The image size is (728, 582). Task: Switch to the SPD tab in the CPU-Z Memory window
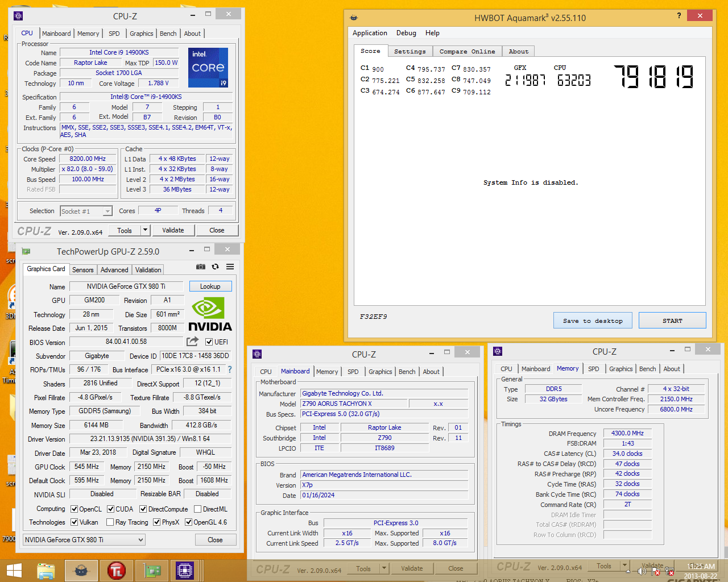(x=593, y=369)
